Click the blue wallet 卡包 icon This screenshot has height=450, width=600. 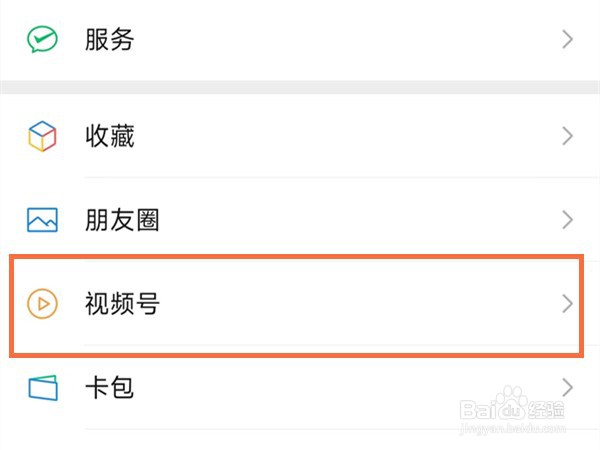[x=43, y=388]
